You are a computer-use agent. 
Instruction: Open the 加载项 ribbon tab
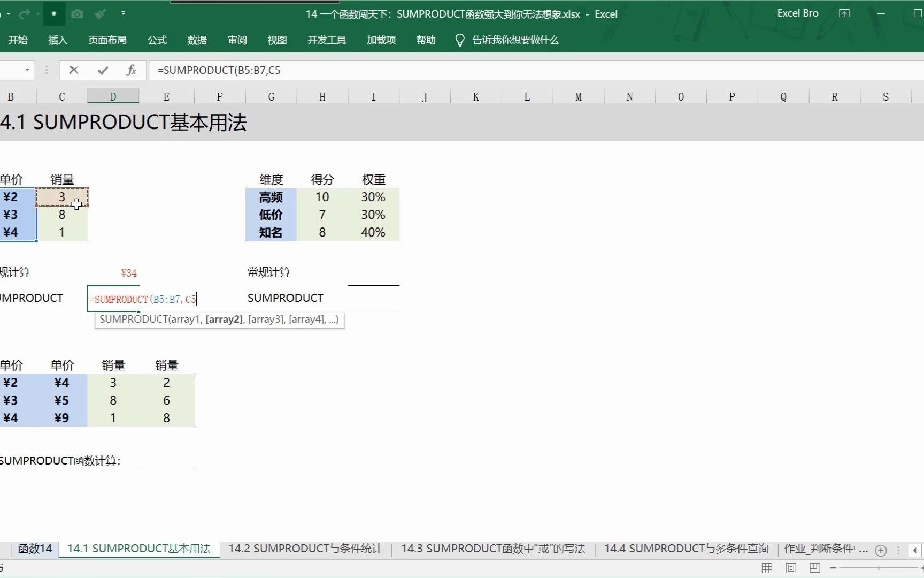(381, 40)
